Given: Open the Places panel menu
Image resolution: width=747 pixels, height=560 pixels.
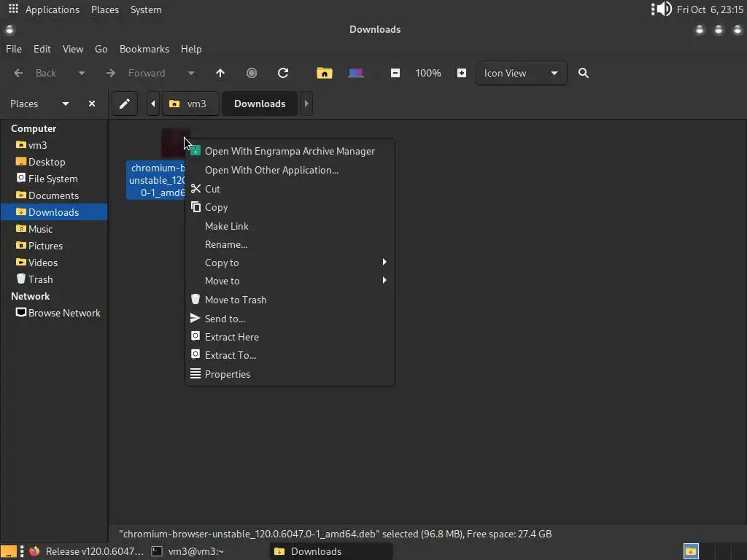Looking at the screenshot, I should (x=105, y=9).
